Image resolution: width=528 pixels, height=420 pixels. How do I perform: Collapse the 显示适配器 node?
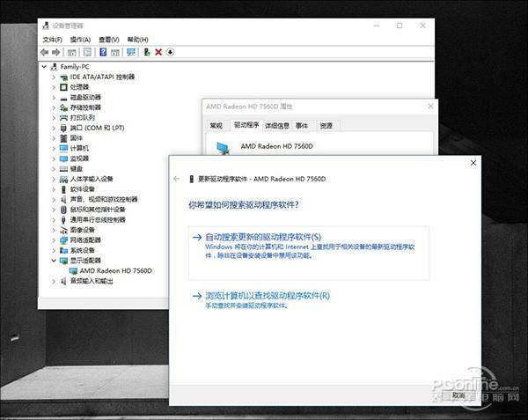[54, 261]
